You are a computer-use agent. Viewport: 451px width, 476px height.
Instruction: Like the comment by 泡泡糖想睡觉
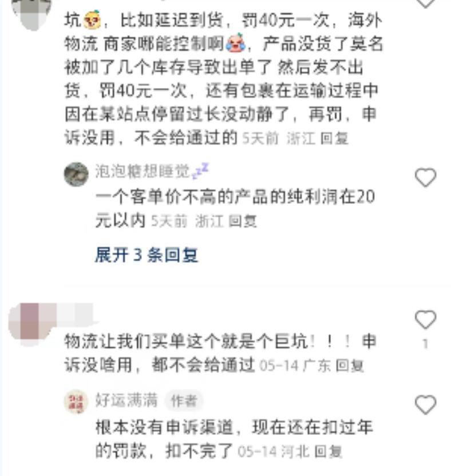click(x=425, y=177)
